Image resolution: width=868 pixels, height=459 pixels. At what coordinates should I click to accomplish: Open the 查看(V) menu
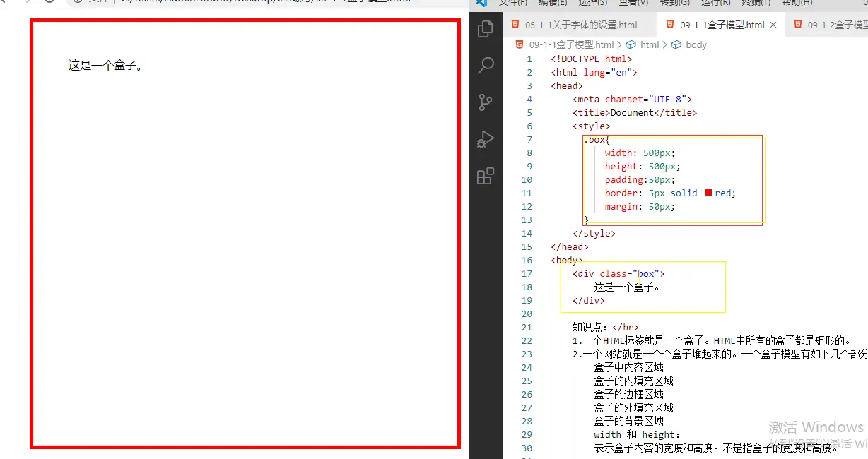(633, 3)
